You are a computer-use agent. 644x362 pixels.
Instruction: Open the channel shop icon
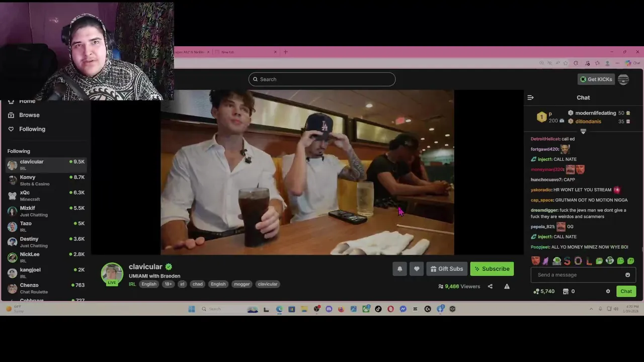point(566,292)
